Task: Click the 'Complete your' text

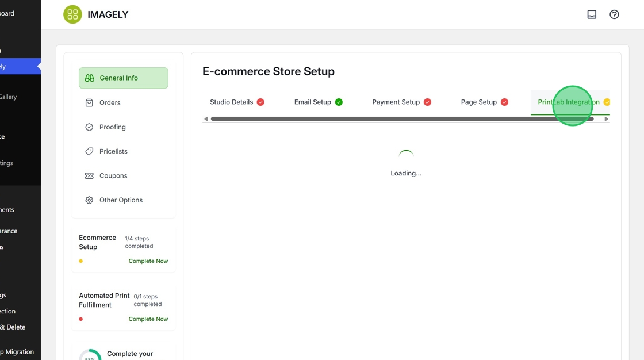Action: click(x=130, y=354)
